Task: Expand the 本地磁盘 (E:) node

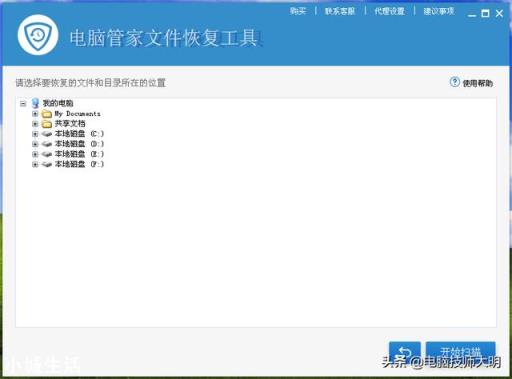Action: coord(35,154)
